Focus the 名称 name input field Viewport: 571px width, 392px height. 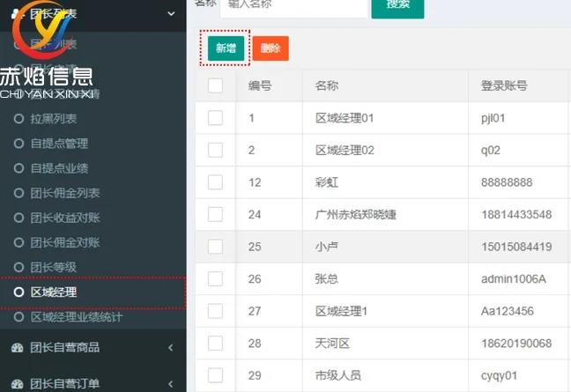point(293,5)
